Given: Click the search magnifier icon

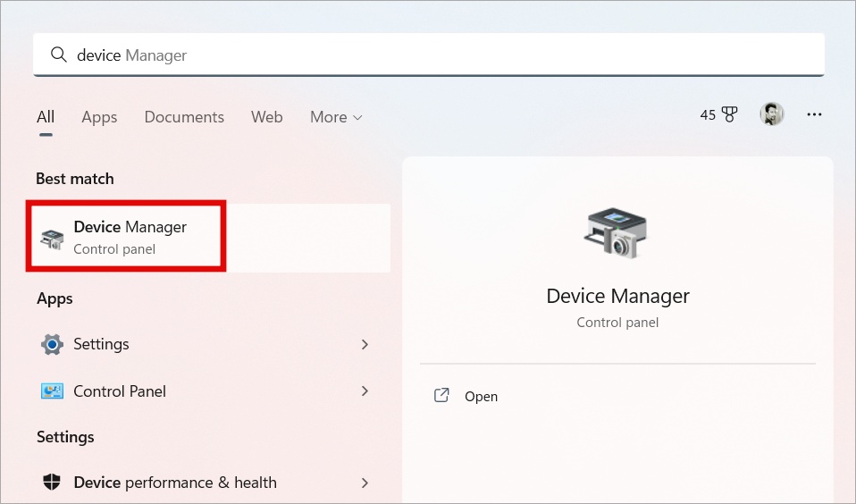Looking at the screenshot, I should point(58,55).
